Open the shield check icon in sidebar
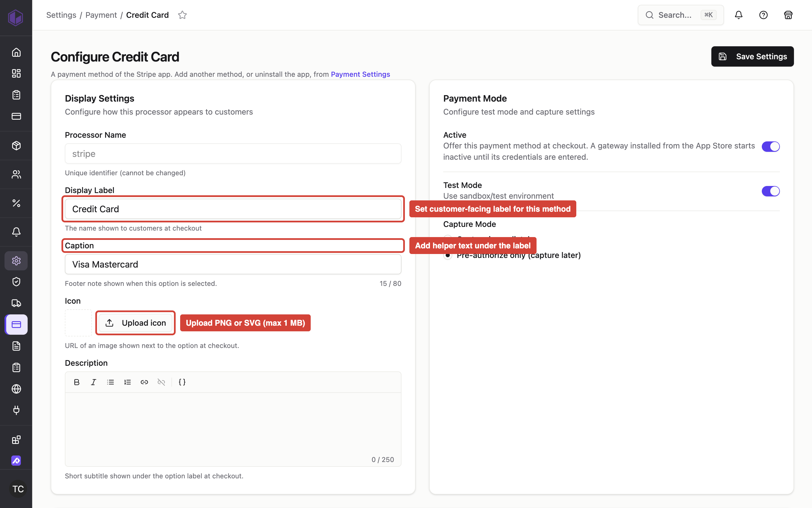This screenshot has width=812, height=508. [x=16, y=282]
